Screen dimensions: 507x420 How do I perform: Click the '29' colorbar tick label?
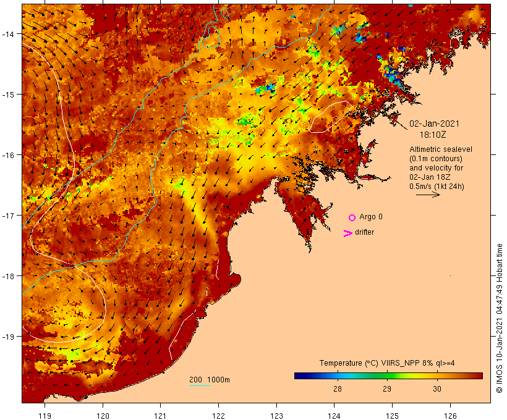387,388
